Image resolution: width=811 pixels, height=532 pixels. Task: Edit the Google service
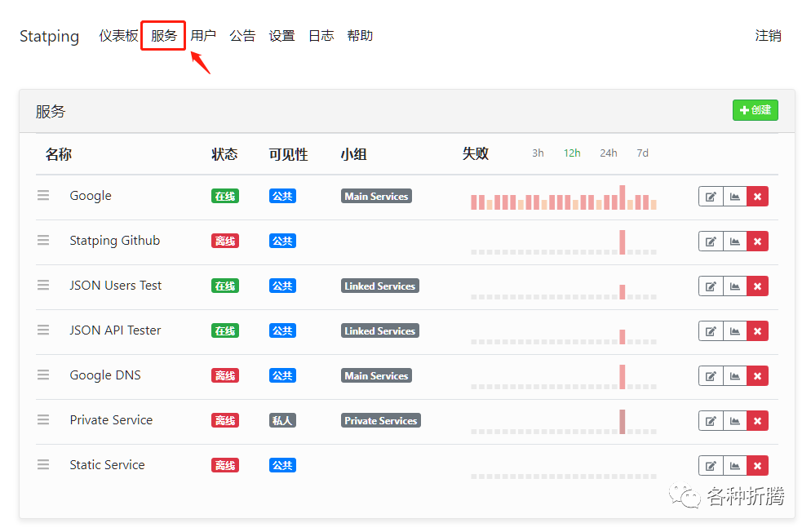(711, 197)
